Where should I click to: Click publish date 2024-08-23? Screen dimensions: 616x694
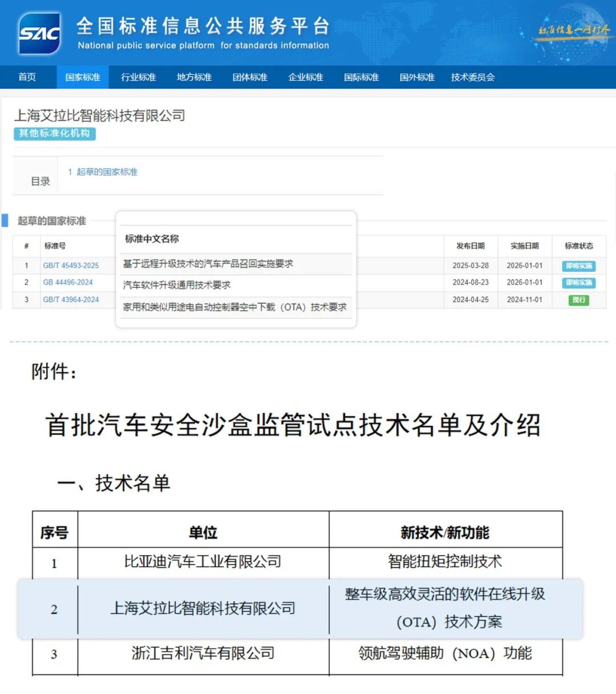pos(471,283)
